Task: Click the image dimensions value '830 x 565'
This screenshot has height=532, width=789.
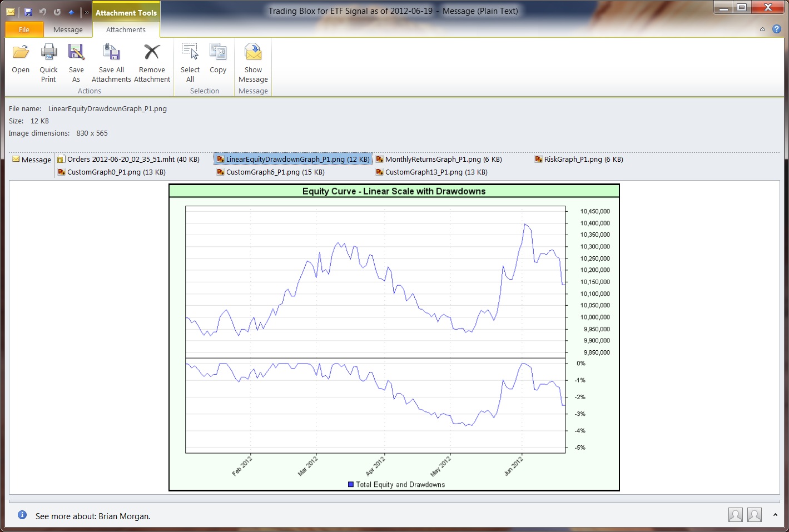Action: tap(92, 133)
